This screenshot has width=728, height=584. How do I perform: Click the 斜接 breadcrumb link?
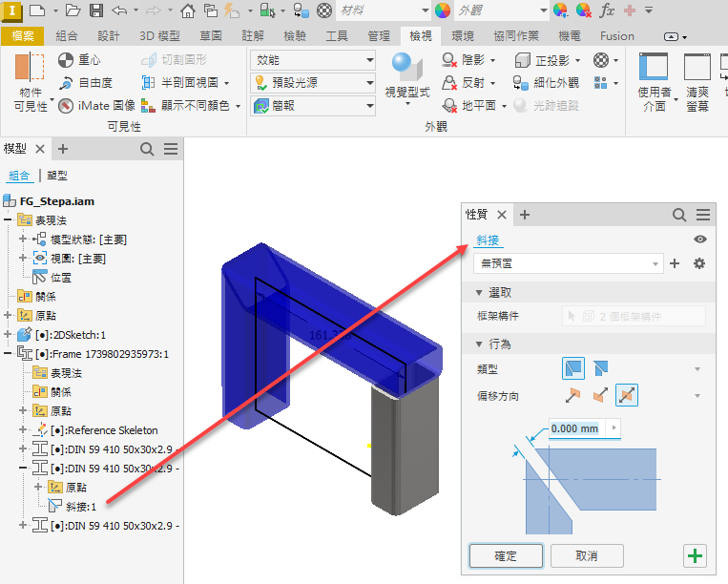point(488,240)
